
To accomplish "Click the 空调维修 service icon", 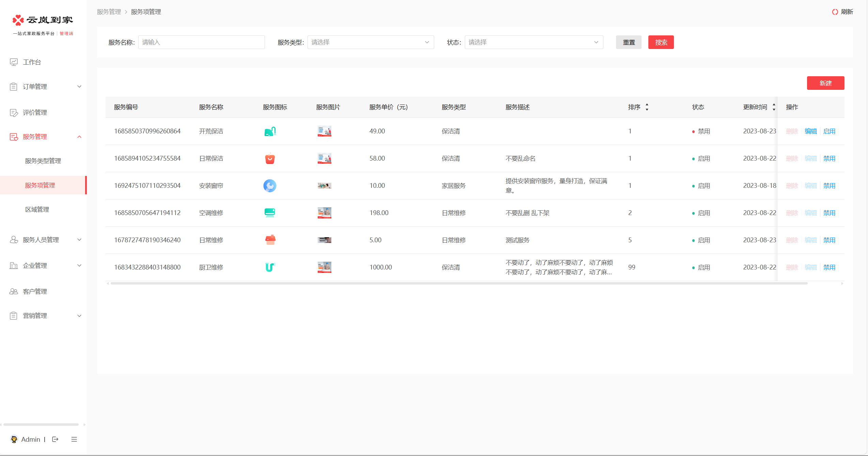I will click(x=270, y=213).
